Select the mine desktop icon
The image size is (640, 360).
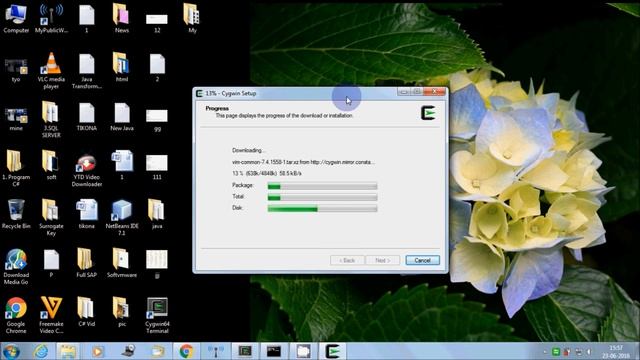[16, 119]
